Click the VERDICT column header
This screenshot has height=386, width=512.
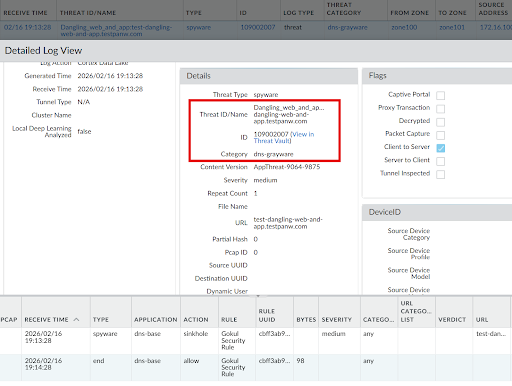(452, 319)
